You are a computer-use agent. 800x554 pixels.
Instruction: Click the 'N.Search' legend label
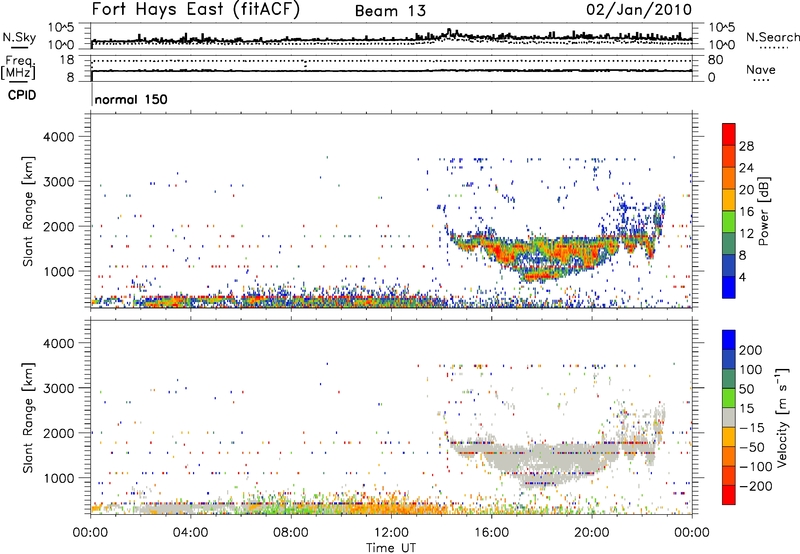tap(772, 37)
